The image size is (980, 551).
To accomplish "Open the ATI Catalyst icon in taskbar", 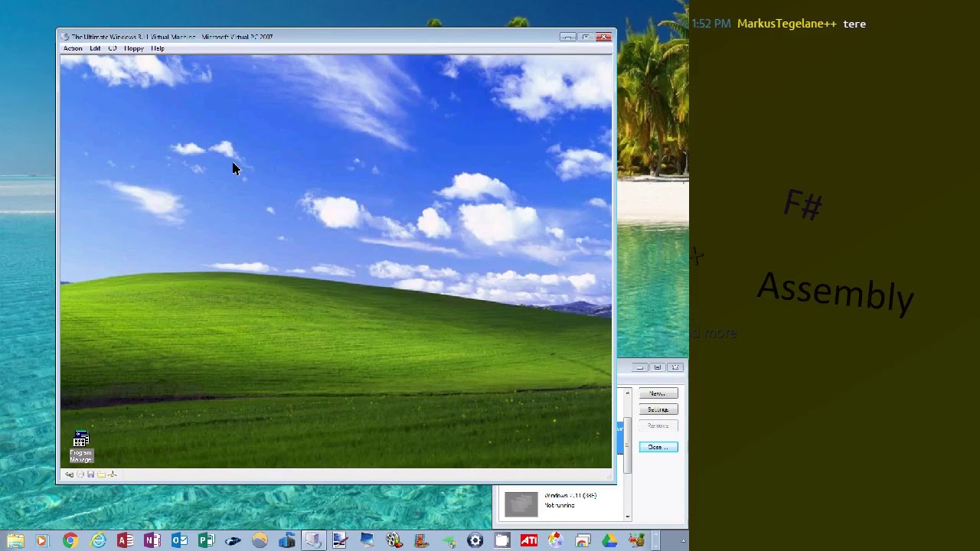I will 529,541.
